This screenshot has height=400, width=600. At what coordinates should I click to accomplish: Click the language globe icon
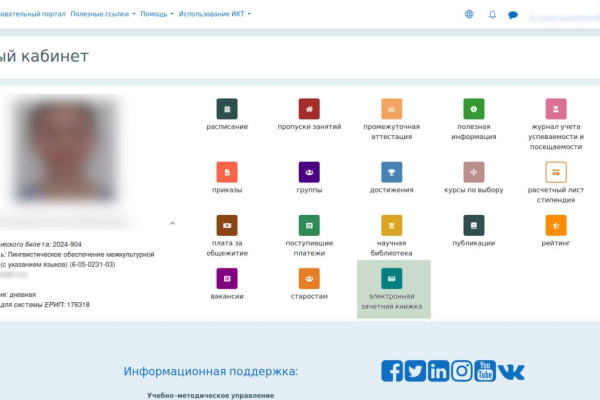[470, 15]
